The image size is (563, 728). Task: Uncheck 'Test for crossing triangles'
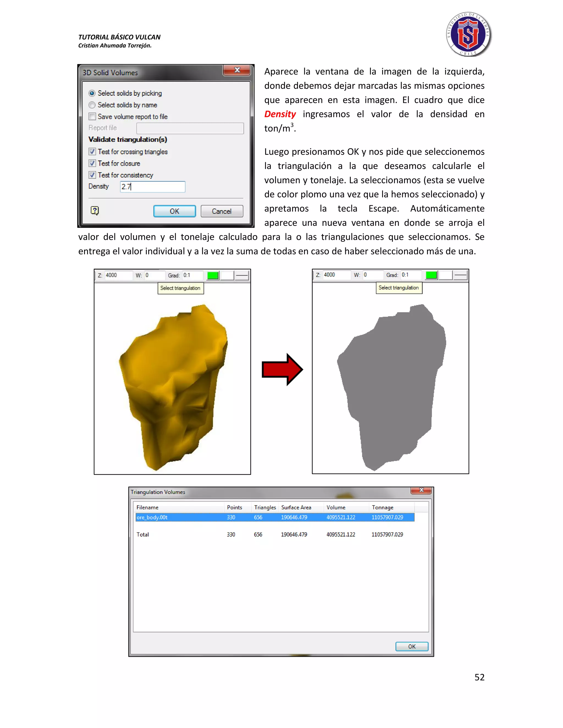tap(92, 152)
